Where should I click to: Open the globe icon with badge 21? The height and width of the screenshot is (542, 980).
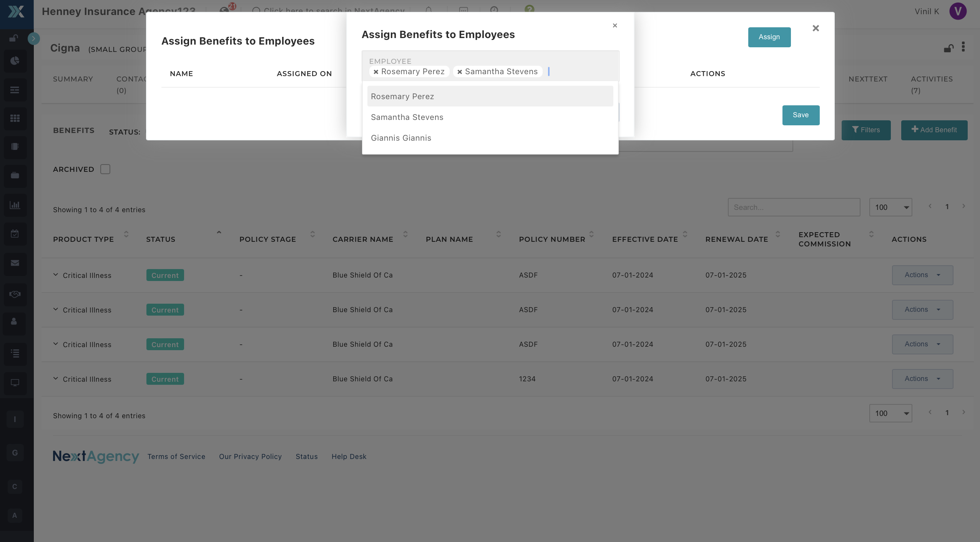click(x=224, y=10)
